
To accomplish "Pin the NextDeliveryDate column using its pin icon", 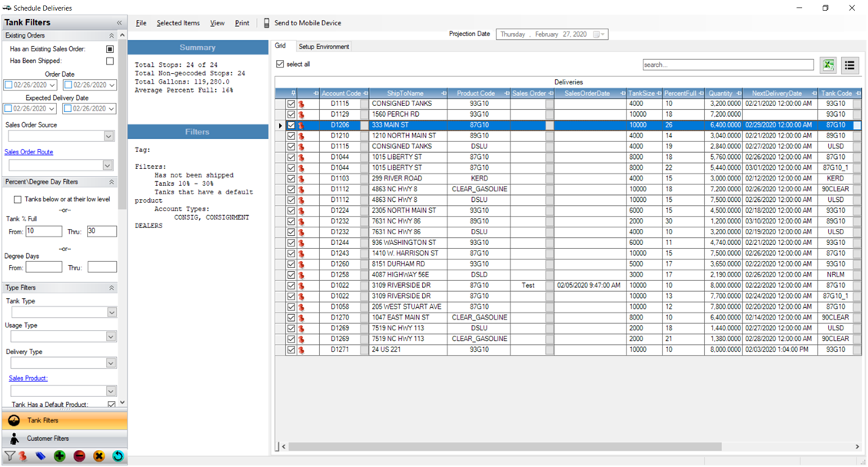I will pos(813,94).
